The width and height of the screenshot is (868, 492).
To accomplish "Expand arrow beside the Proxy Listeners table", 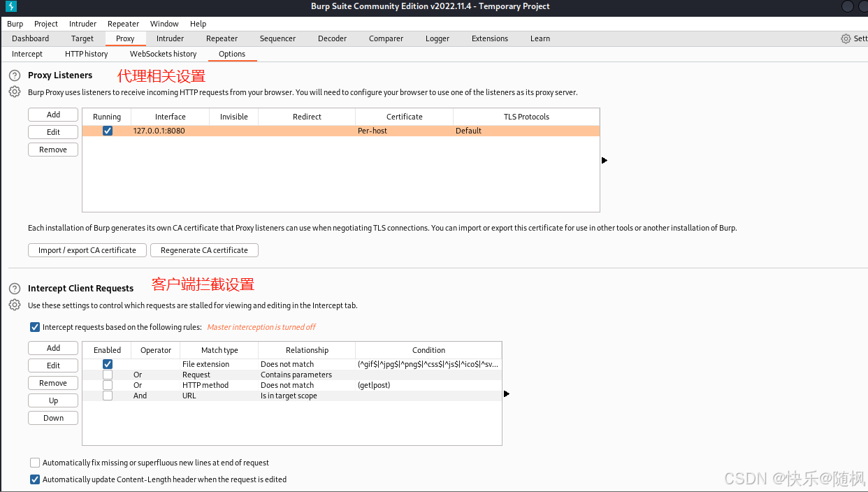I will (x=605, y=160).
